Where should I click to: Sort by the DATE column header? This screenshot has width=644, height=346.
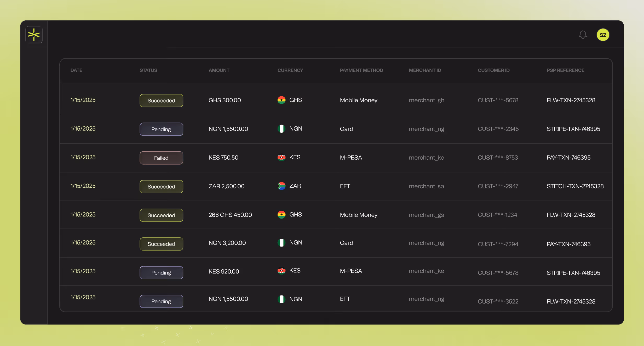[76, 70]
